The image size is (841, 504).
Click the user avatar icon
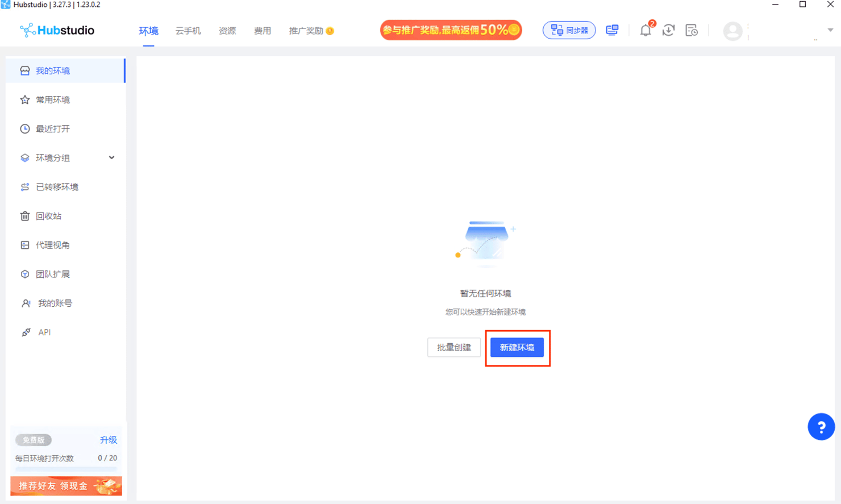[x=732, y=31]
